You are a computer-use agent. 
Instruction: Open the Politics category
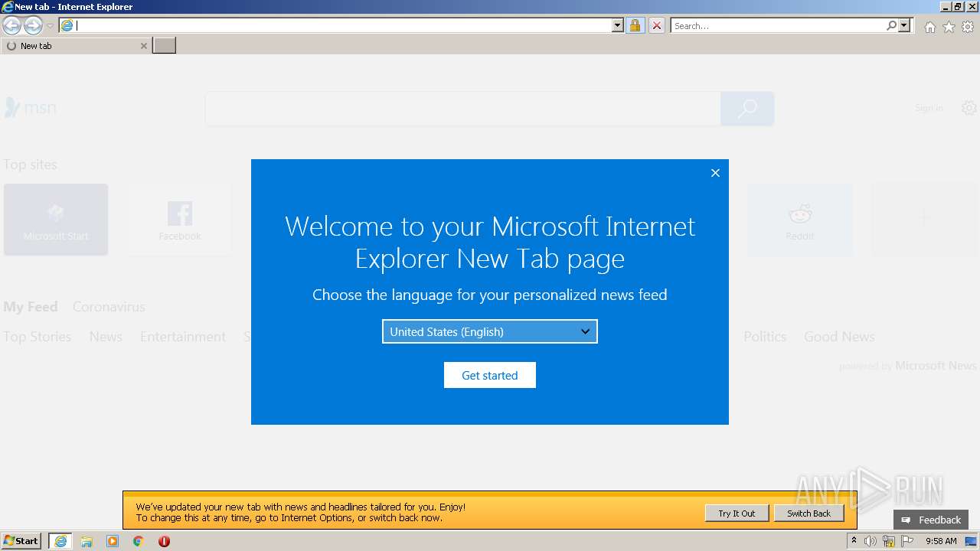(765, 337)
